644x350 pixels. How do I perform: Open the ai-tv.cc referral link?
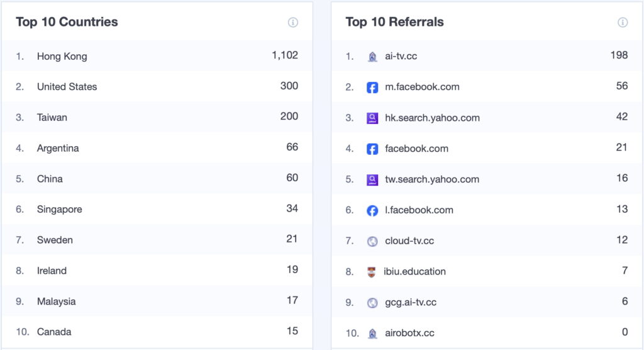click(x=401, y=56)
